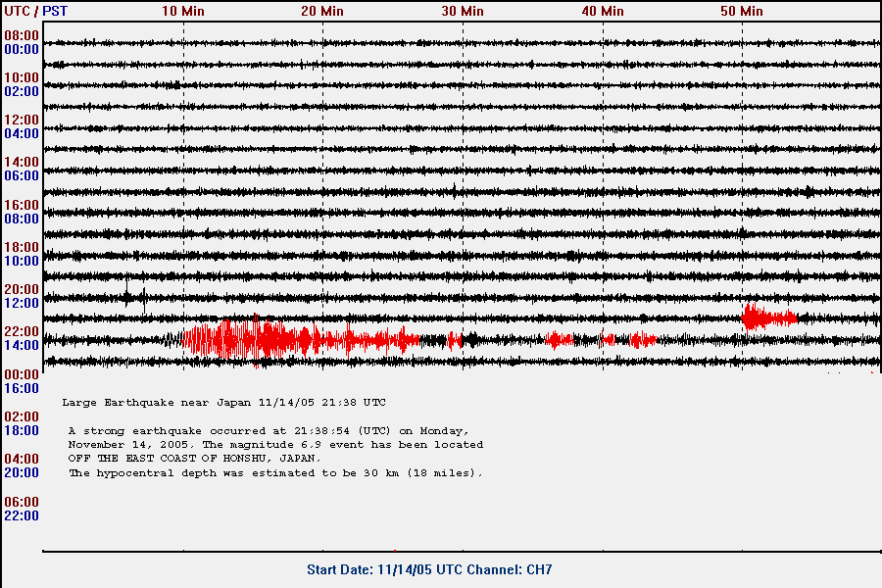Click the blue PST 00:00 label at top
882x588 pixels.
pos(21,49)
